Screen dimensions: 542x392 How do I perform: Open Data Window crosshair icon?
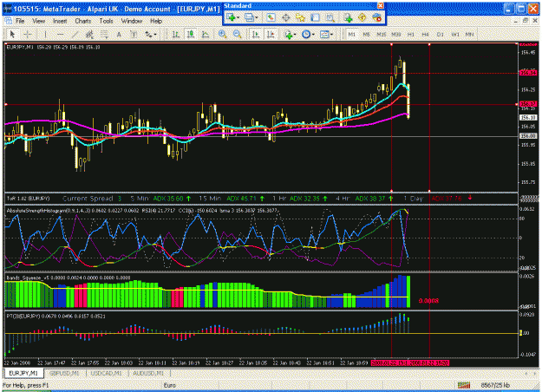(x=286, y=17)
